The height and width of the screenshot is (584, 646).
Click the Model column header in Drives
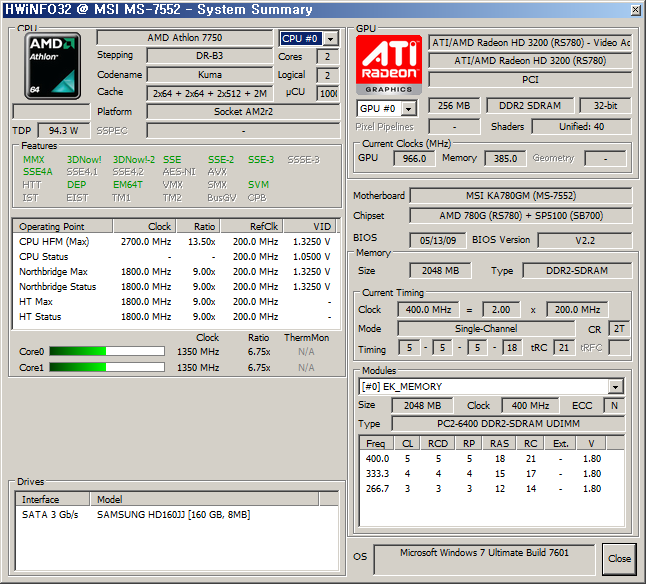click(204, 499)
